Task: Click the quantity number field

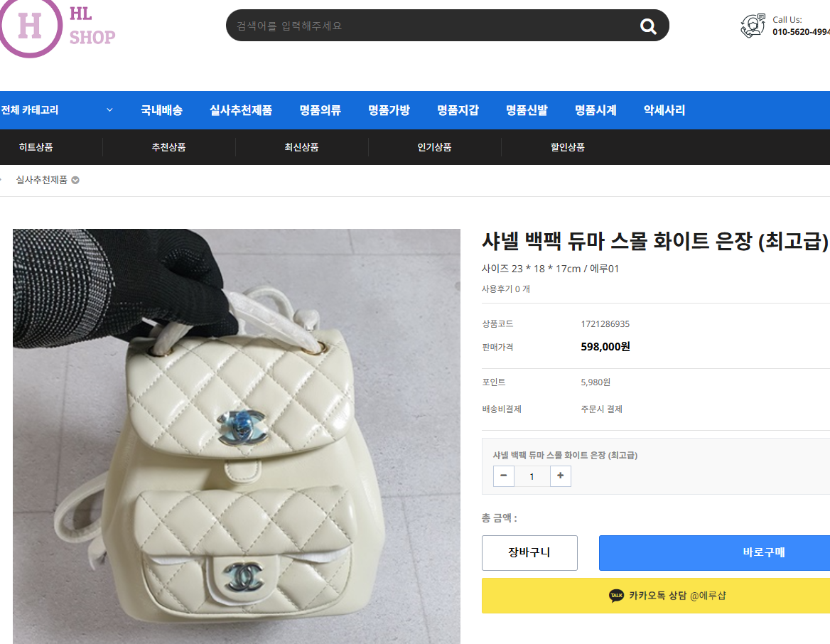Action: (532, 476)
